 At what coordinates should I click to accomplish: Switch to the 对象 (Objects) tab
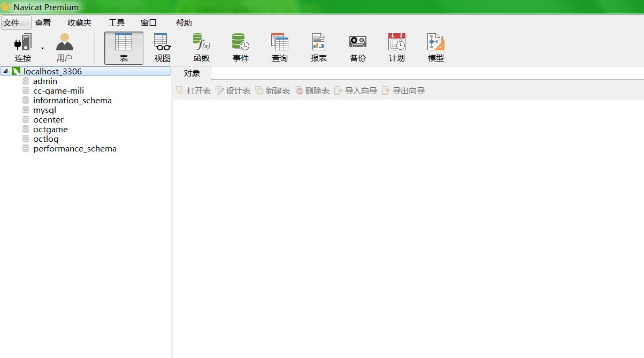tap(192, 73)
